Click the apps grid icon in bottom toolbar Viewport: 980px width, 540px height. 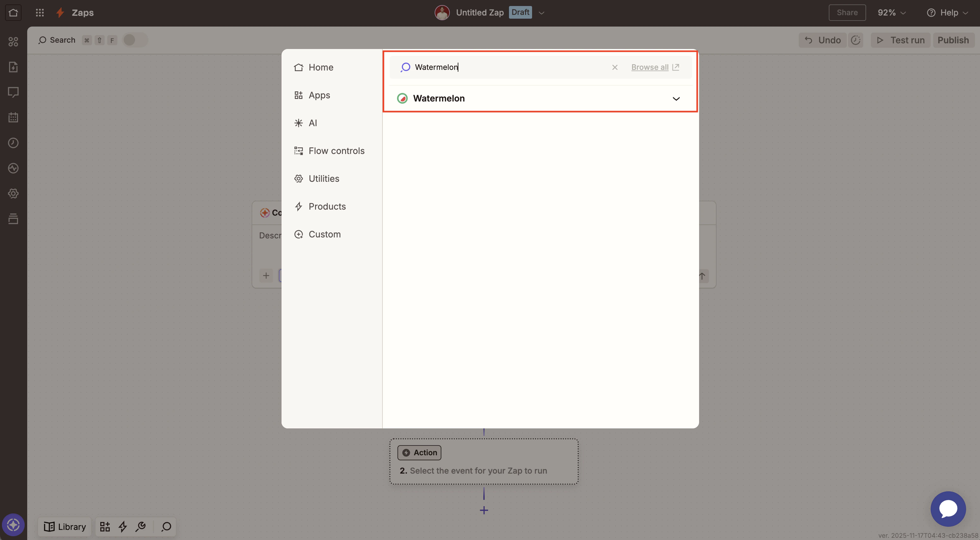click(105, 527)
